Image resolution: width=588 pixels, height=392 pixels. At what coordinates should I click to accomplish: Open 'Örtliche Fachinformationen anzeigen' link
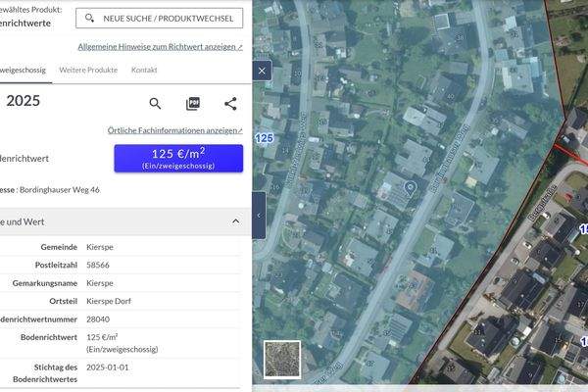click(174, 130)
